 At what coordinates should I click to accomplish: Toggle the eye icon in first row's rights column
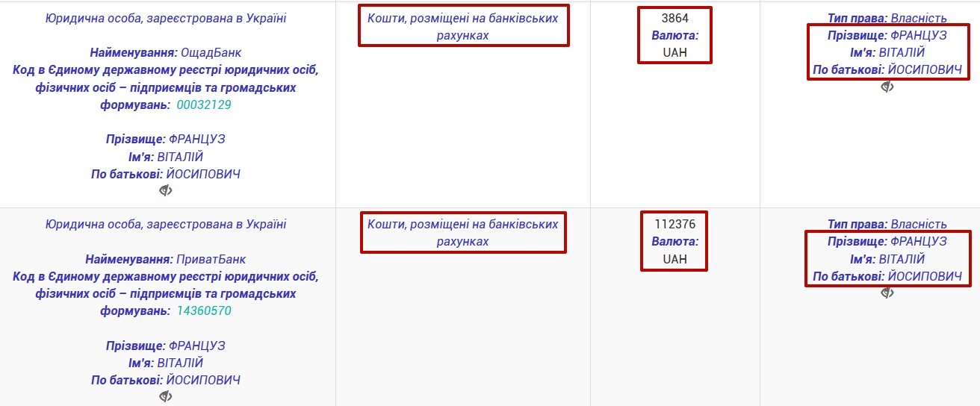887,87
